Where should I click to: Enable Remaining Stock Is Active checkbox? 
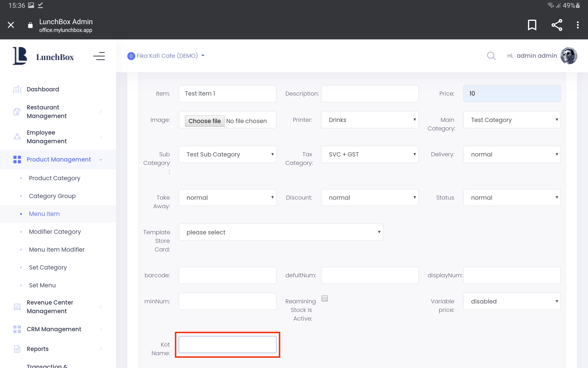coord(324,298)
